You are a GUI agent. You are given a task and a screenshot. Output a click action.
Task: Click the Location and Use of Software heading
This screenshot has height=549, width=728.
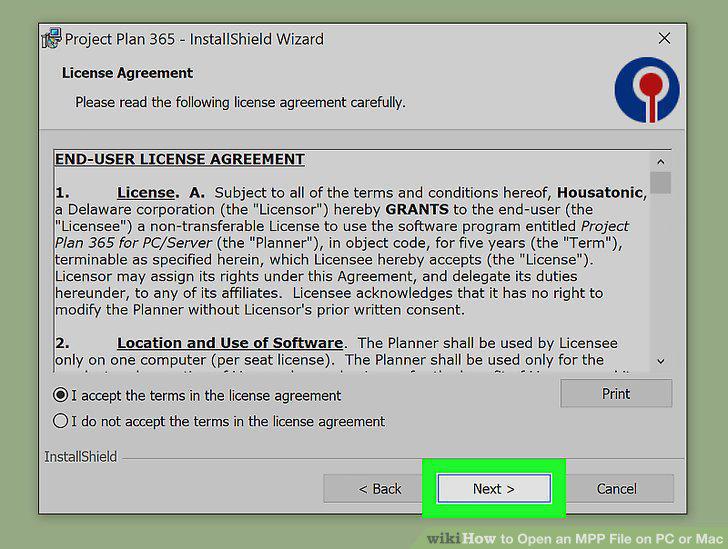coord(230,343)
